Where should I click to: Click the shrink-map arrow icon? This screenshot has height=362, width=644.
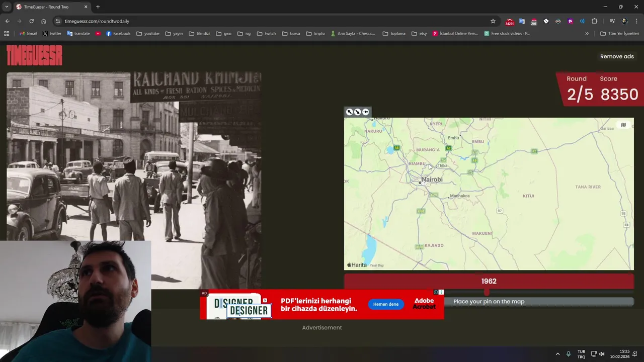click(x=357, y=112)
